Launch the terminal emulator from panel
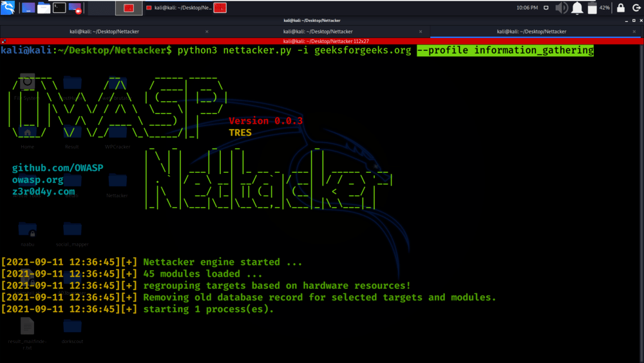This screenshot has width=644, height=363. coord(59,8)
